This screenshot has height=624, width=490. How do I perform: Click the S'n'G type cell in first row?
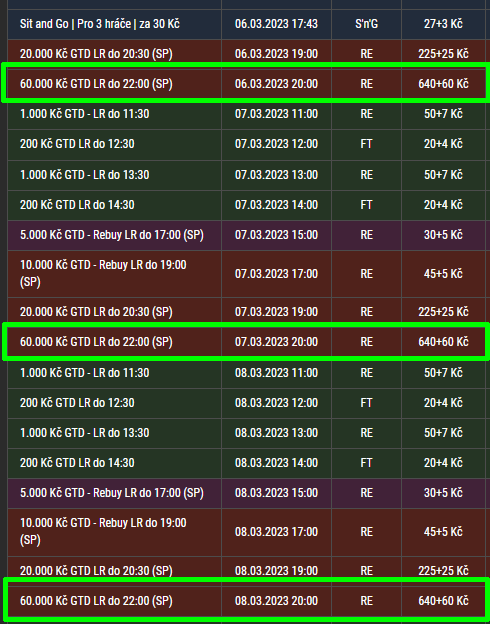pos(366,24)
